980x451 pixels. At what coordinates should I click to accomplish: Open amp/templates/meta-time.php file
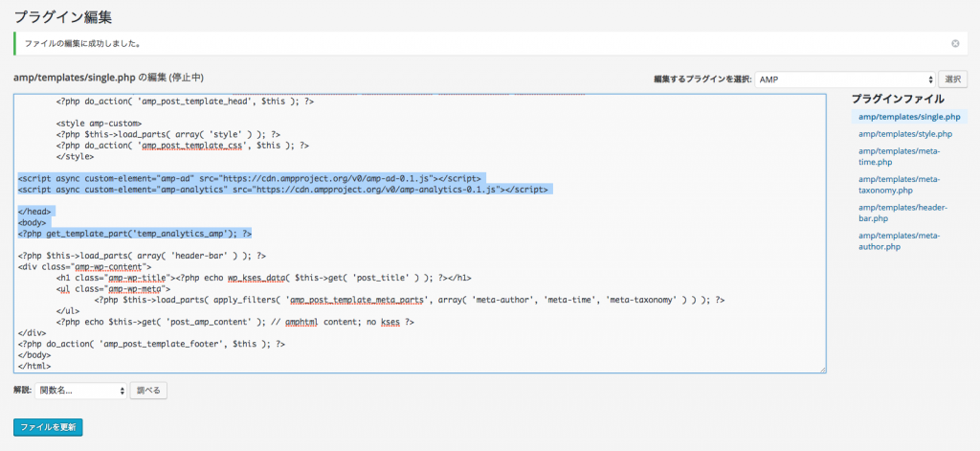(x=899, y=156)
